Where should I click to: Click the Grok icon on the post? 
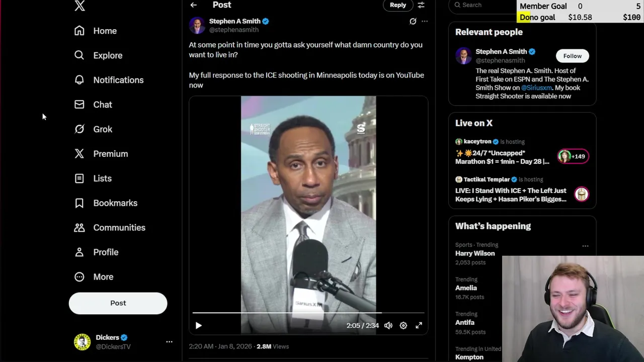point(413,21)
